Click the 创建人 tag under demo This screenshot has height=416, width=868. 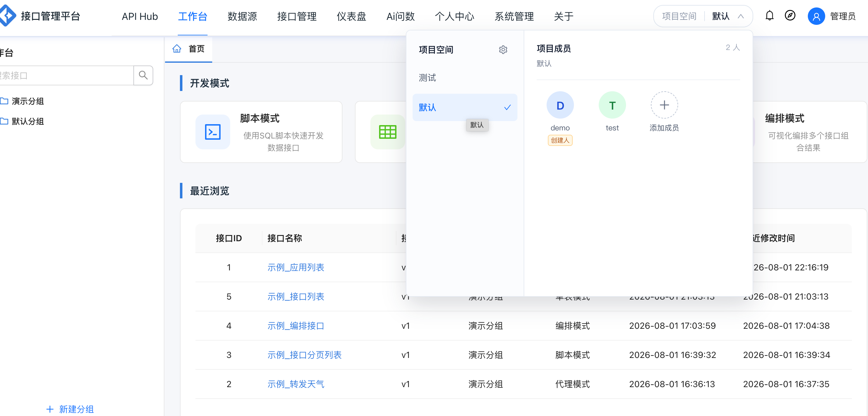click(x=560, y=140)
